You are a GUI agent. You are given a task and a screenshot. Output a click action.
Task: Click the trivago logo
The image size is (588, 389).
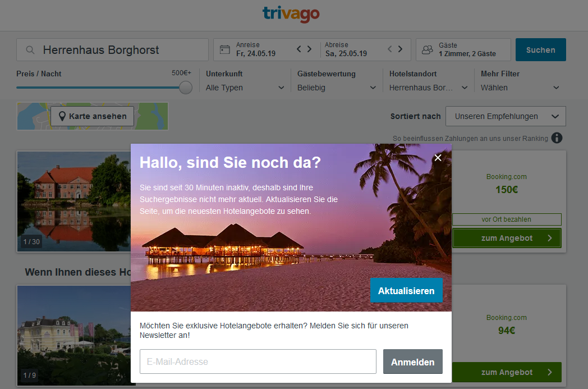[x=291, y=15]
